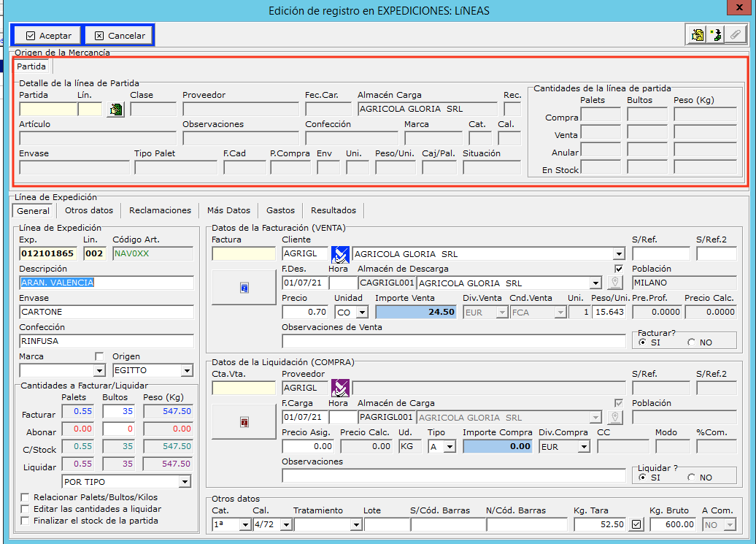Viewport: 756px width, 544px height.
Task: Click the purple handshake icon next to Proveedor
Action: (340, 388)
